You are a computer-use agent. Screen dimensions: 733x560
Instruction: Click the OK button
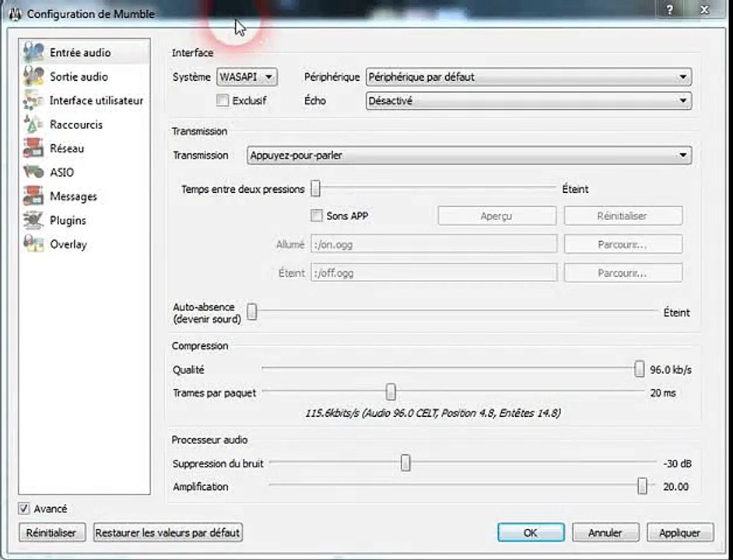coord(531,533)
